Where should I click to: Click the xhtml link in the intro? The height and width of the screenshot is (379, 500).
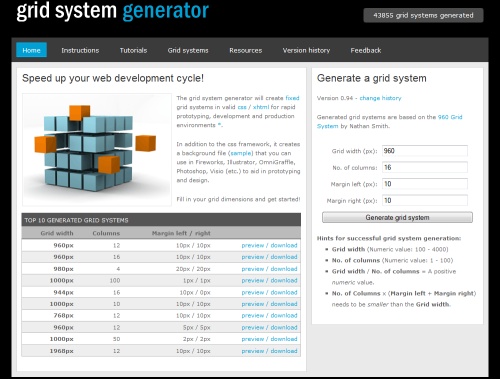[261, 107]
